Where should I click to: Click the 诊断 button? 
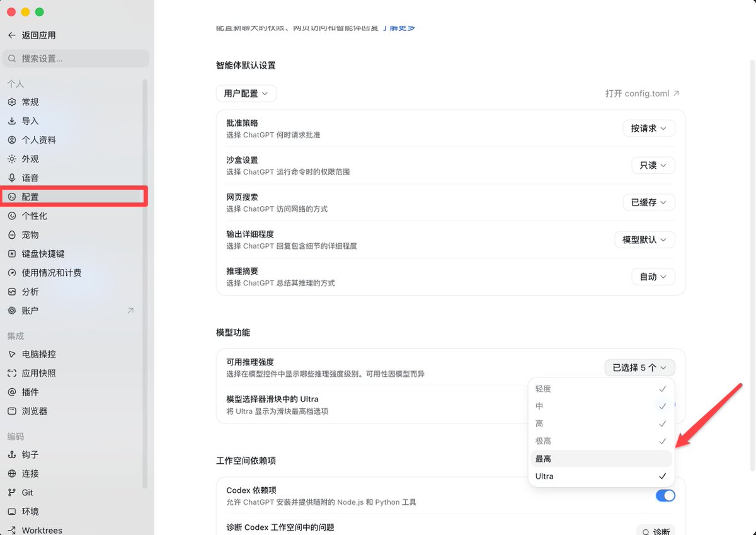click(655, 532)
